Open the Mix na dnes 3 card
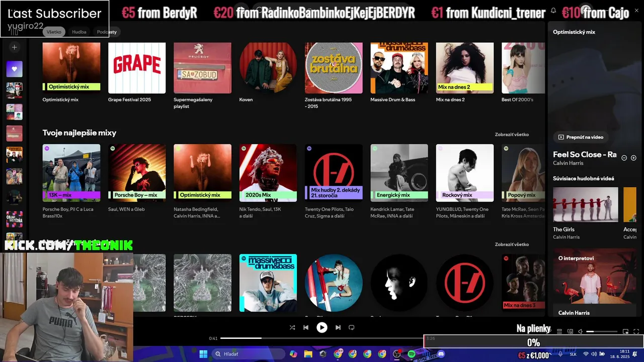This screenshot has width=644, height=362. click(523, 283)
